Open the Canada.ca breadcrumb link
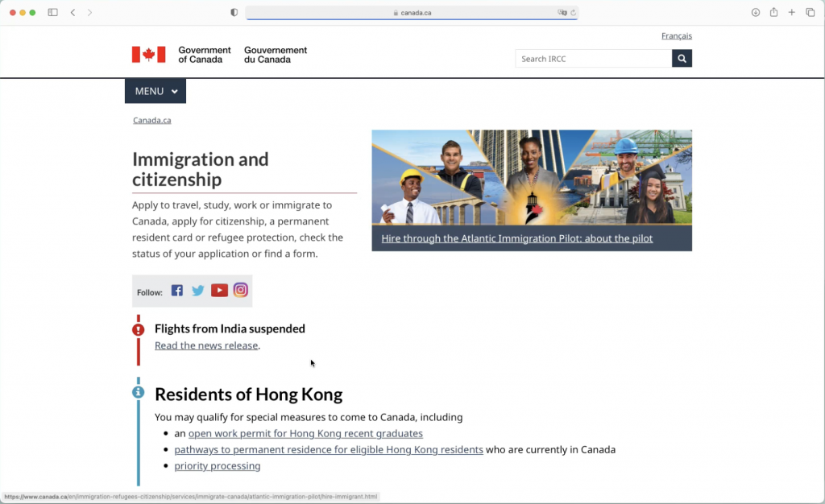This screenshot has height=504, width=825. (151, 121)
